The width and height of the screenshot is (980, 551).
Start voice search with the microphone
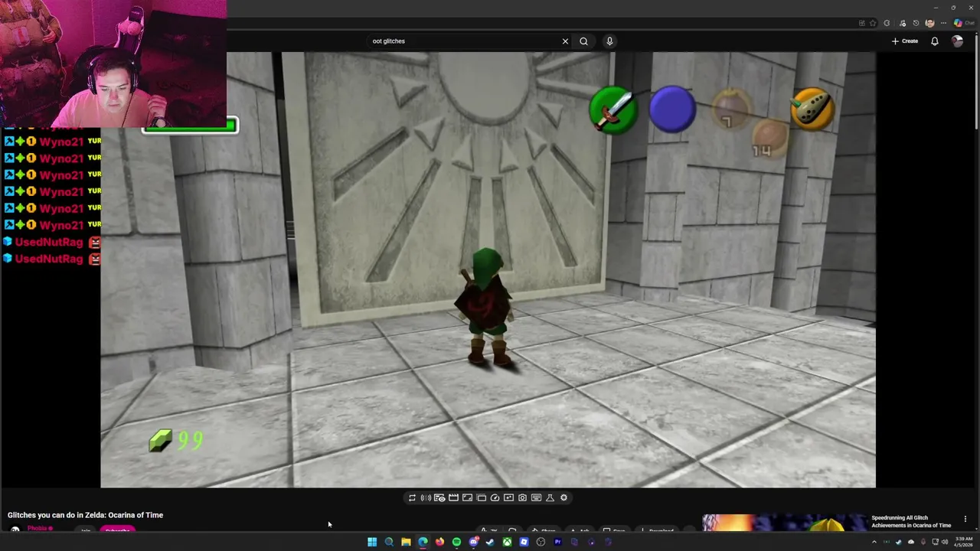pos(609,41)
